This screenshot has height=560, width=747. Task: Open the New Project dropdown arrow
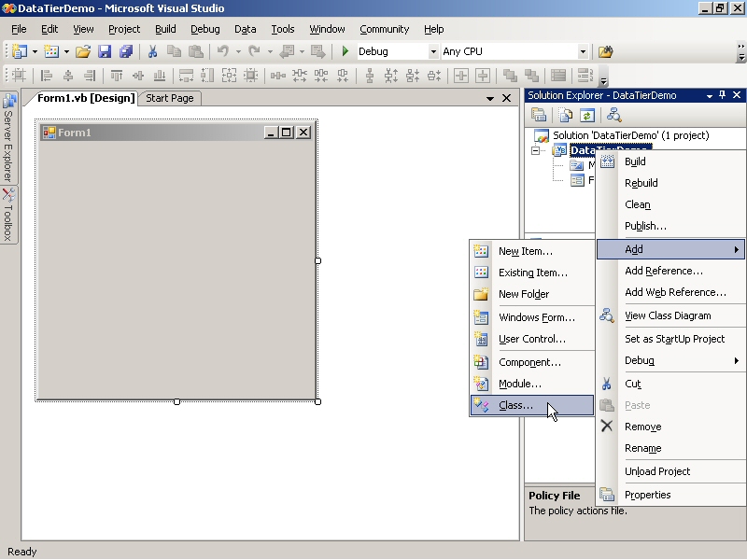click(35, 51)
